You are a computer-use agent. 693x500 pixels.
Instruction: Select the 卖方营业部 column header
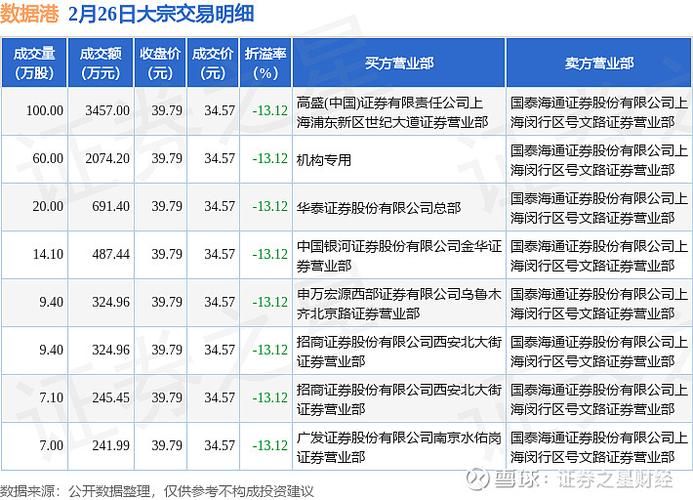pos(599,63)
